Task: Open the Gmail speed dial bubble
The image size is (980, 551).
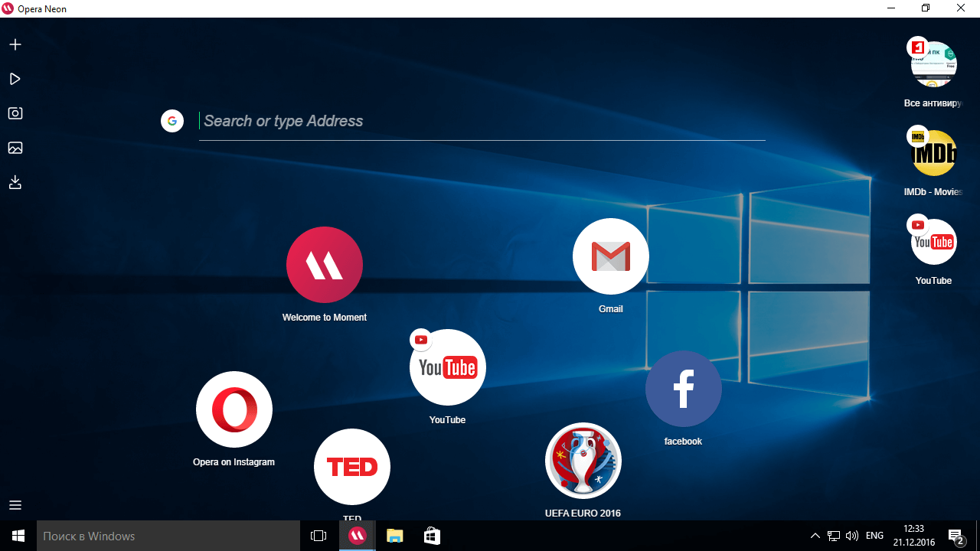Action: [x=611, y=256]
